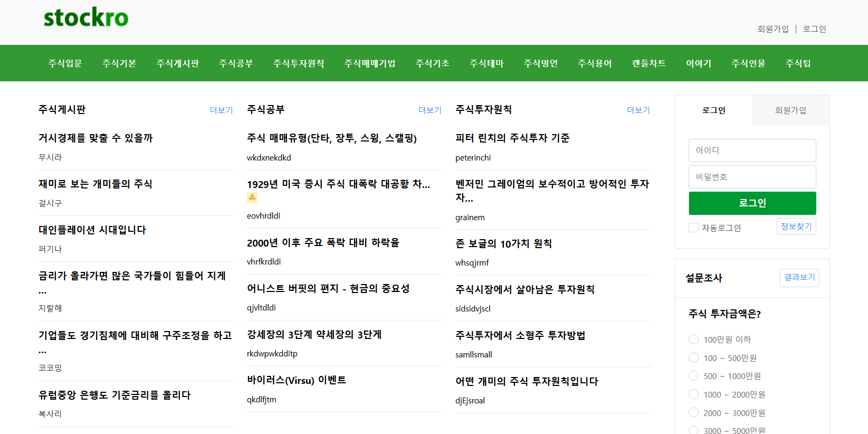This screenshot has height=434, width=868.
Task: Open the 주식매매기법 menu
Action: click(370, 63)
